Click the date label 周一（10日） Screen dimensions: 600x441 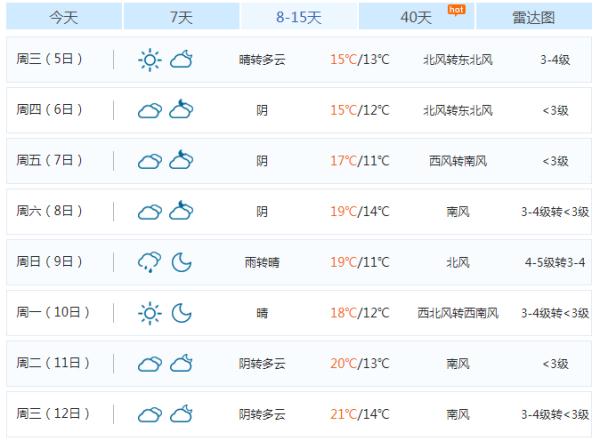click(53, 312)
